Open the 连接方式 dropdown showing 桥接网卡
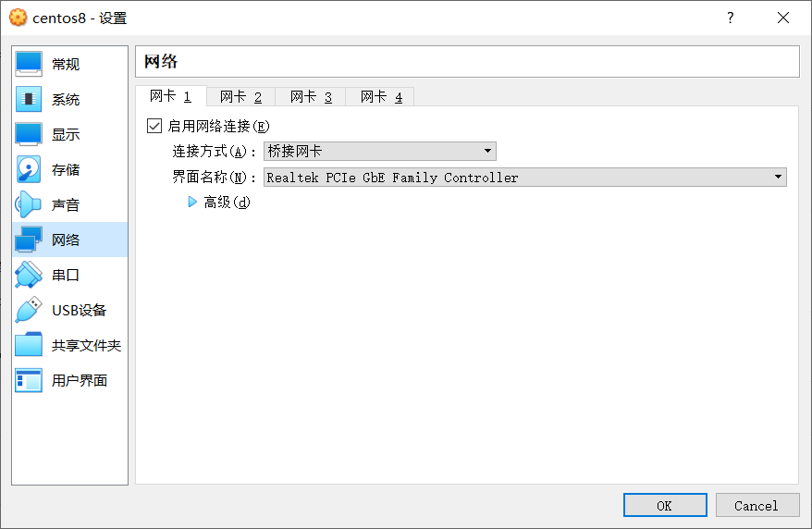812x529 pixels. pos(379,151)
